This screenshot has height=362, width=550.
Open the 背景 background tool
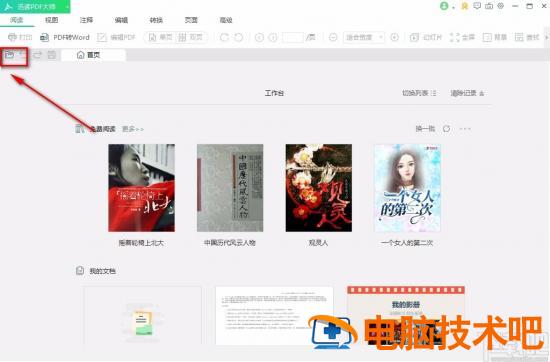click(x=495, y=37)
